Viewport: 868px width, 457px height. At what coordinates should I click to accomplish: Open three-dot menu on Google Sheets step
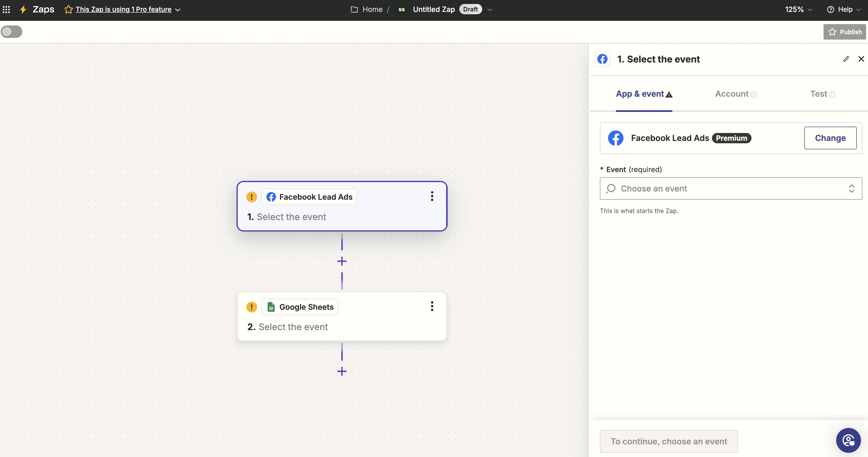(432, 306)
